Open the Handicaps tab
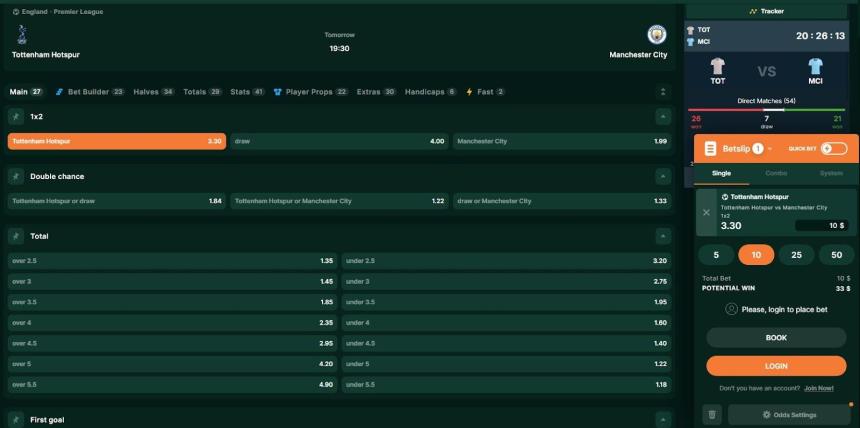The height and width of the screenshot is (428, 860). pyautogui.click(x=431, y=92)
